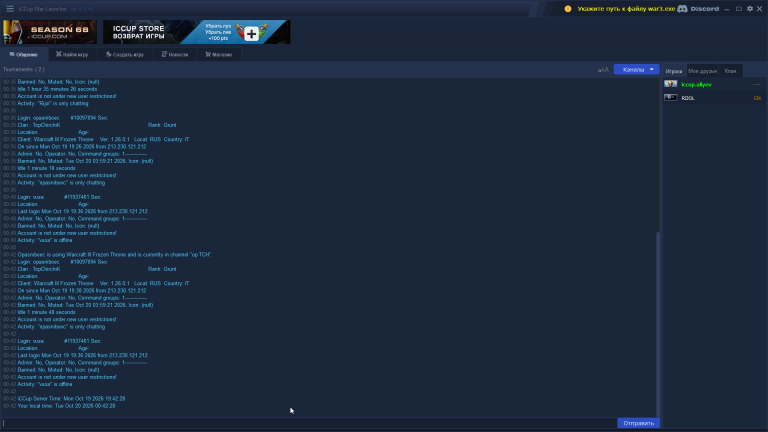Select player RDOL in the list
Screen dimensions: 768x432
click(x=714, y=98)
